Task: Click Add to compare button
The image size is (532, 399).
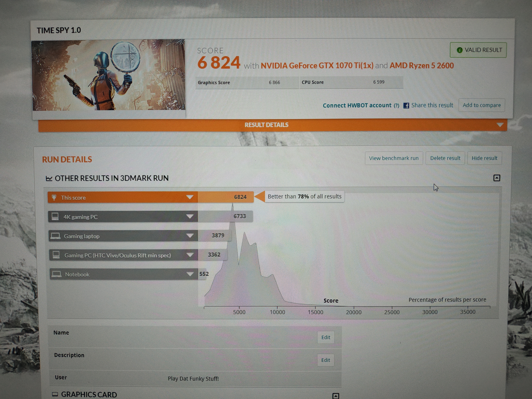Action: coord(481,105)
